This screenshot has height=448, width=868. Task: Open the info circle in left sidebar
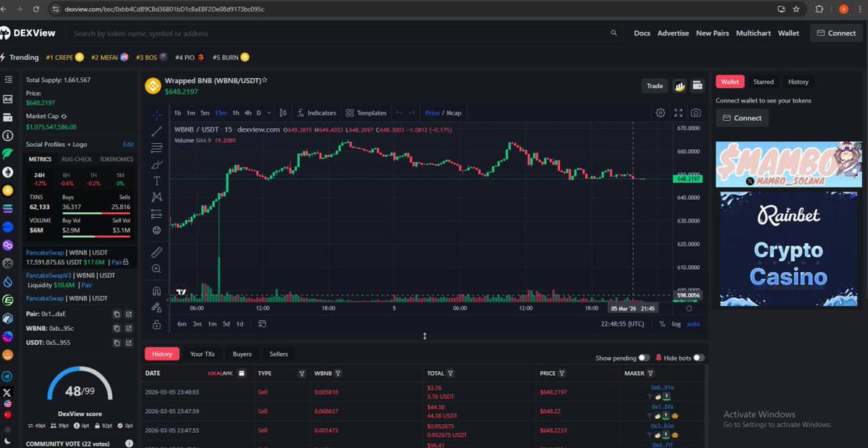8,135
